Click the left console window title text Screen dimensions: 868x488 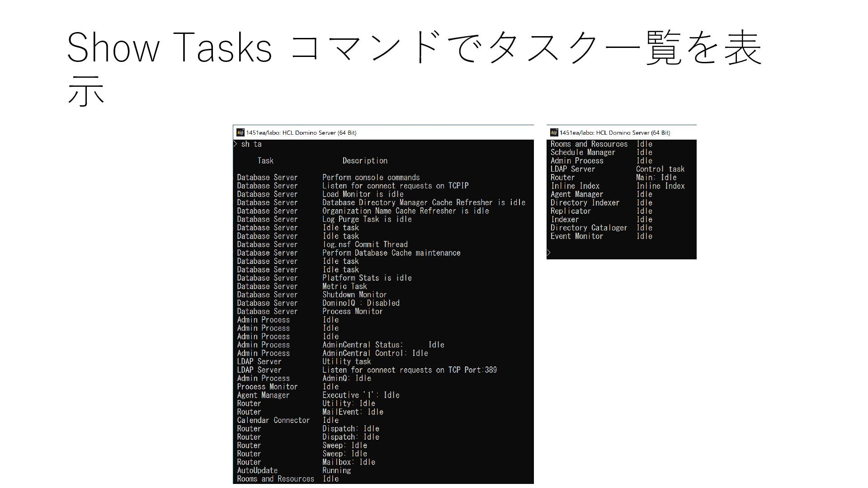[301, 133]
